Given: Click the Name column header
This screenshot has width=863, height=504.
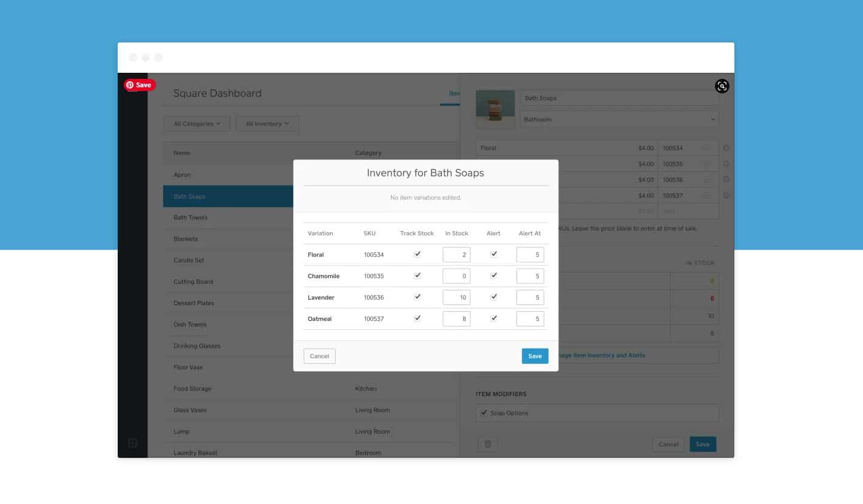Looking at the screenshot, I should tap(181, 153).
